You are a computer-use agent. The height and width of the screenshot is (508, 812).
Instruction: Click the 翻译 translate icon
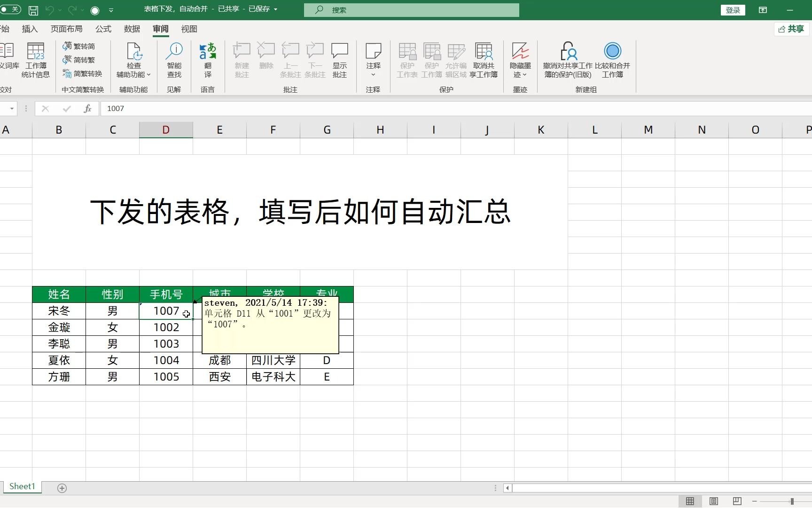click(x=208, y=60)
